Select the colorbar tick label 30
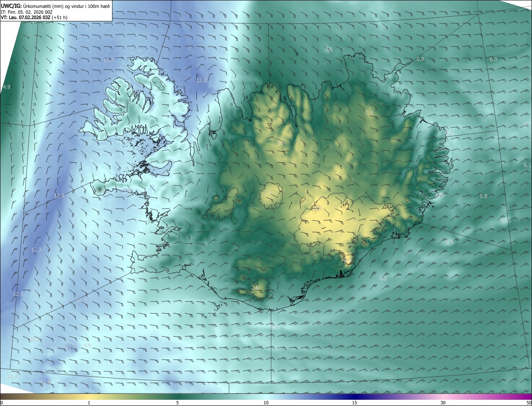 coord(443,403)
